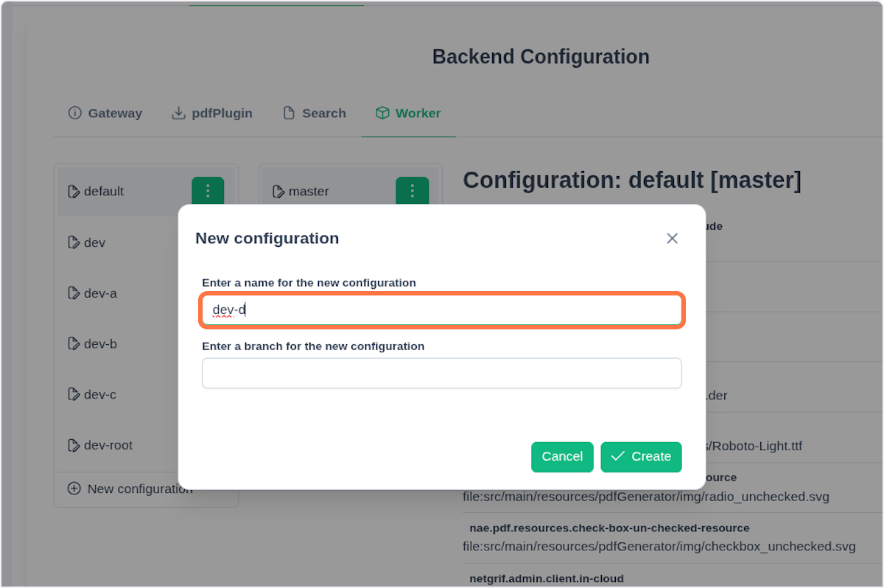Focus the configuration name input containing dev-d

coord(441,309)
